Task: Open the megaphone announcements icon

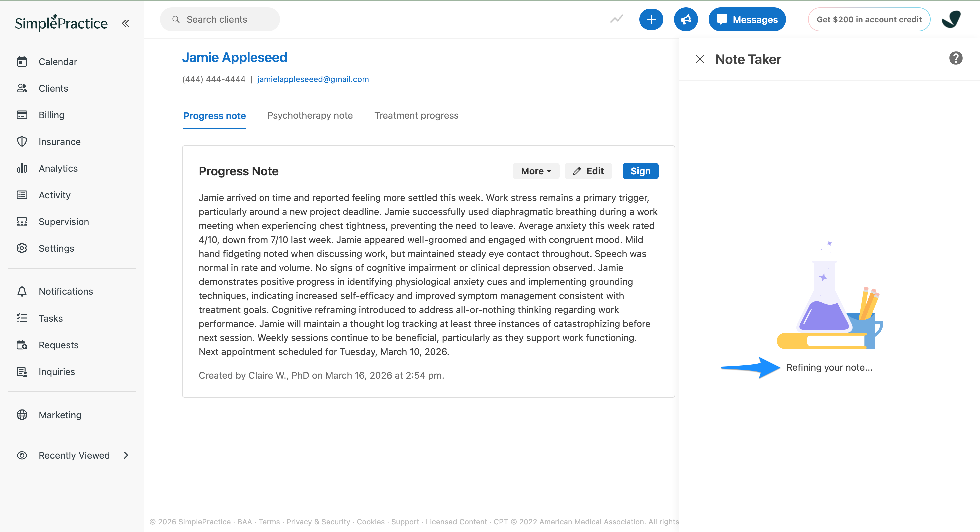Action: [686, 19]
